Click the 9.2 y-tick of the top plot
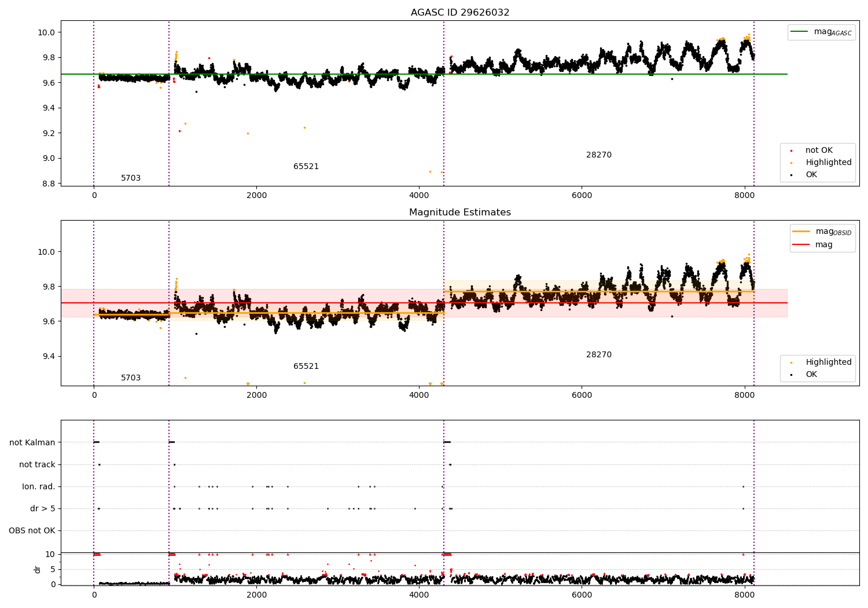 [49, 133]
